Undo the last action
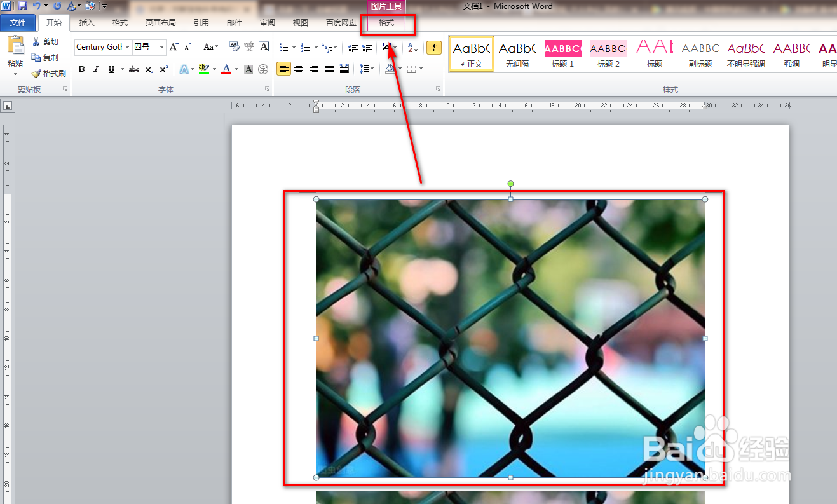Screen dimensions: 837x504 click(x=36, y=6)
